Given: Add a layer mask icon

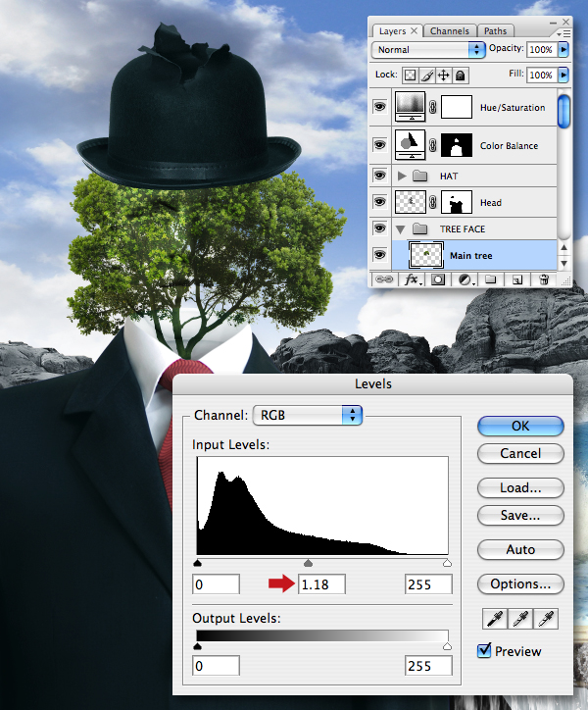Looking at the screenshot, I should tap(437, 279).
